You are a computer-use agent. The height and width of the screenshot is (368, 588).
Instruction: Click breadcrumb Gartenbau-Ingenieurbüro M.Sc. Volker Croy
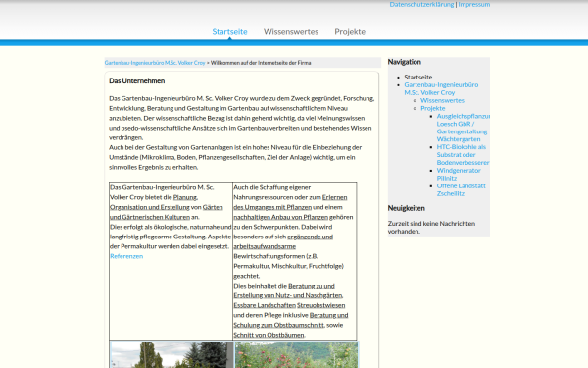tap(155, 63)
